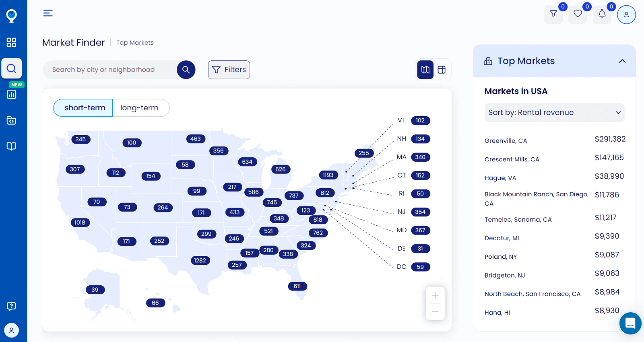Click the CT 152 marker
Image resolution: width=644 pixels, height=342 pixels.
[421, 175]
